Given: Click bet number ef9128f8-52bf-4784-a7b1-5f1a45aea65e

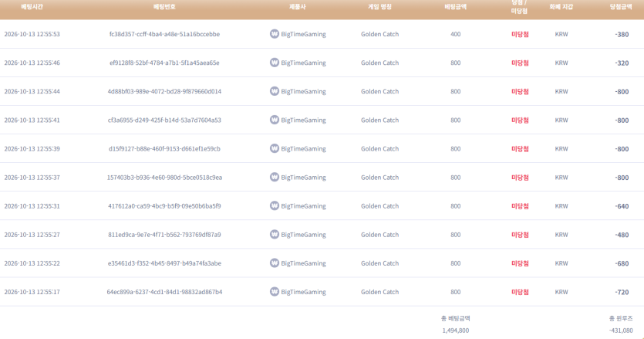Looking at the screenshot, I should coord(164,63).
